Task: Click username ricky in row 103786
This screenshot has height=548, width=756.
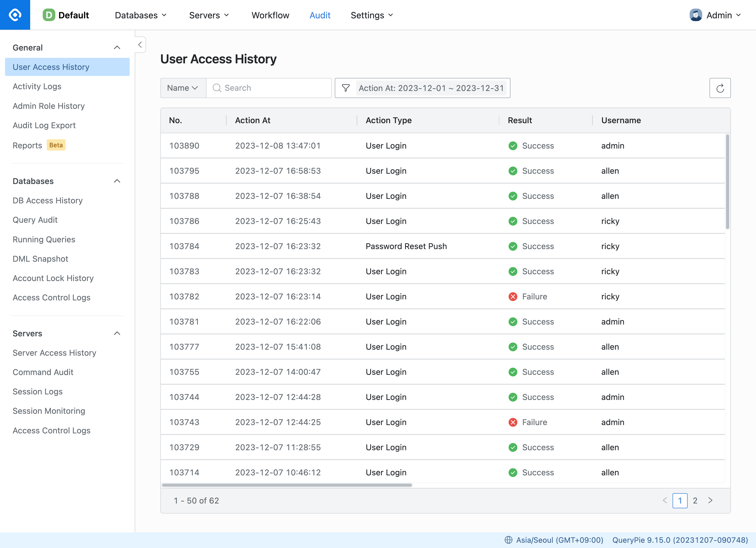Action: pyautogui.click(x=610, y=221)
